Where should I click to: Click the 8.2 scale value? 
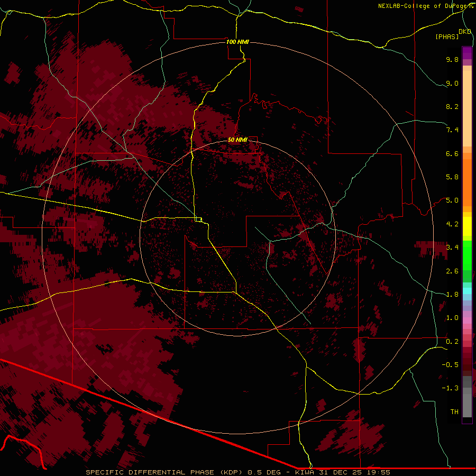(452, 106)
